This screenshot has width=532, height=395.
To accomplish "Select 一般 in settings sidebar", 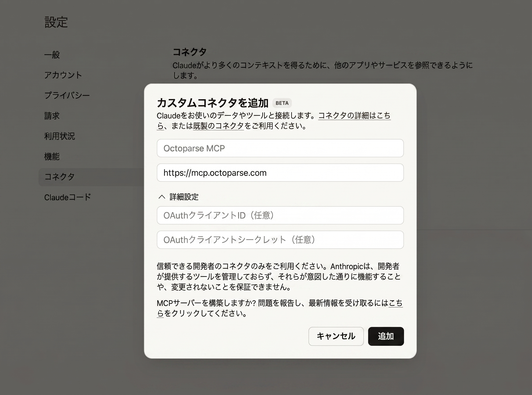I will (x=52, y=55).
